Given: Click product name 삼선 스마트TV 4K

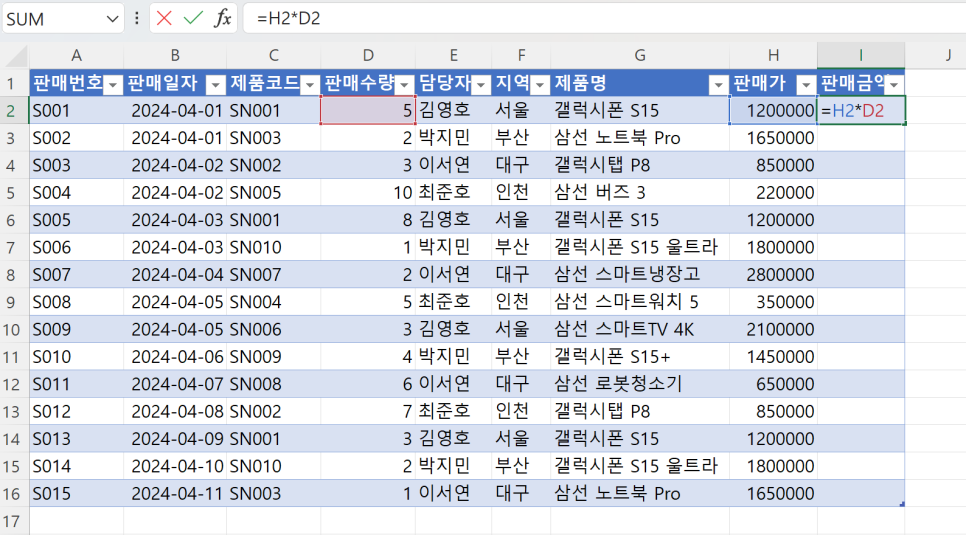Looking at the screenshot, I should 640,329.
